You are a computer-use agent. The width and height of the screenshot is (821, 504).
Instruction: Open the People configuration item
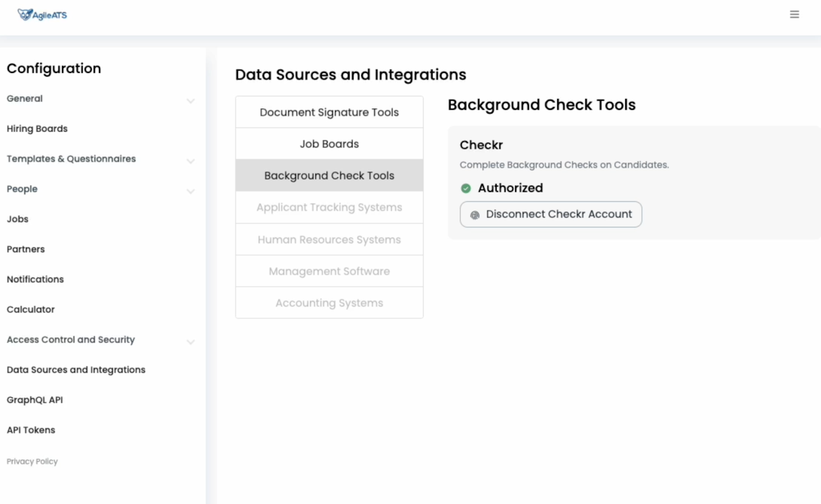22,189
